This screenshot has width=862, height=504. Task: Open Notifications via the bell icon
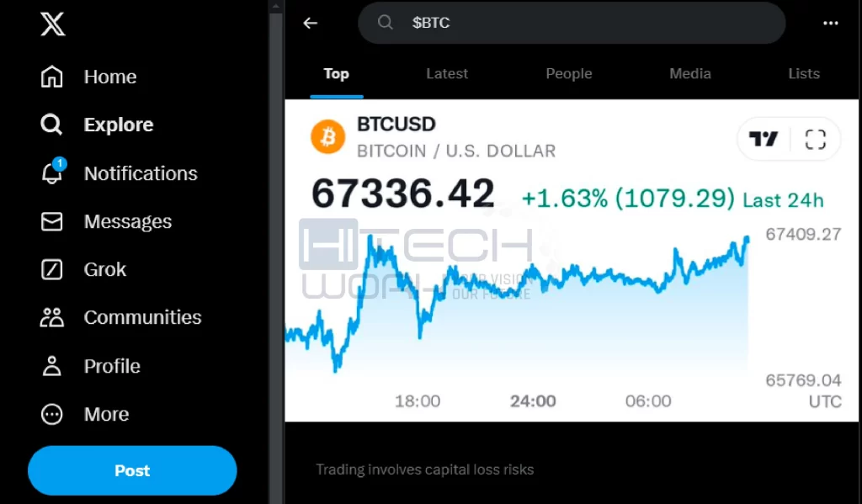point(53,172)
